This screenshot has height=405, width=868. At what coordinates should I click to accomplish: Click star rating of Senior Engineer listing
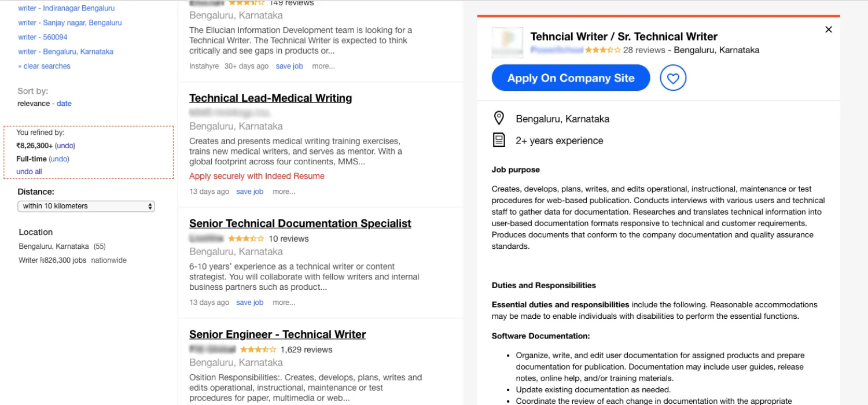[258, 349]
